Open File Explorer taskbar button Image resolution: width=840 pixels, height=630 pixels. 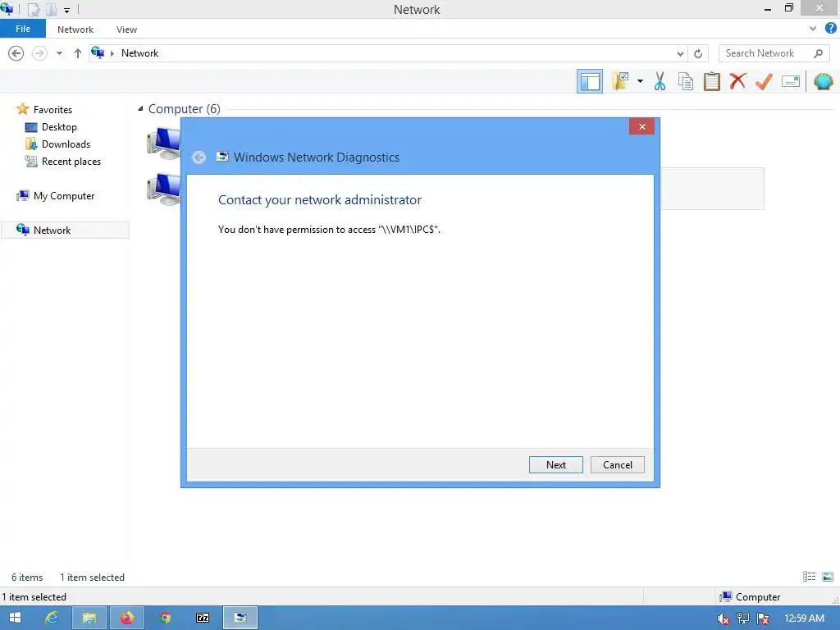(x=89, y=618)
